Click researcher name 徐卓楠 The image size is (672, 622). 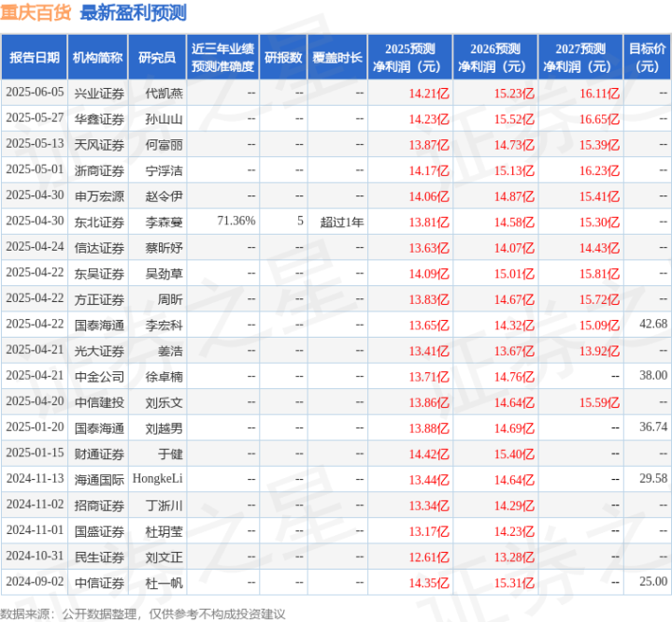tap(164, 377)
